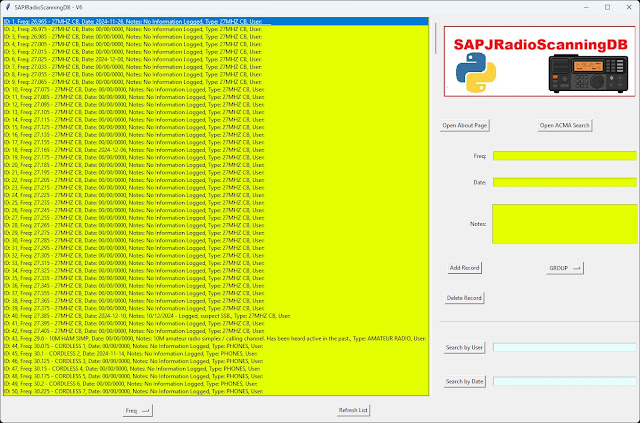Image resolution: width=640 pixels, height=423 pixels.
Task: Click the Delete Record button
Action: 464,298
